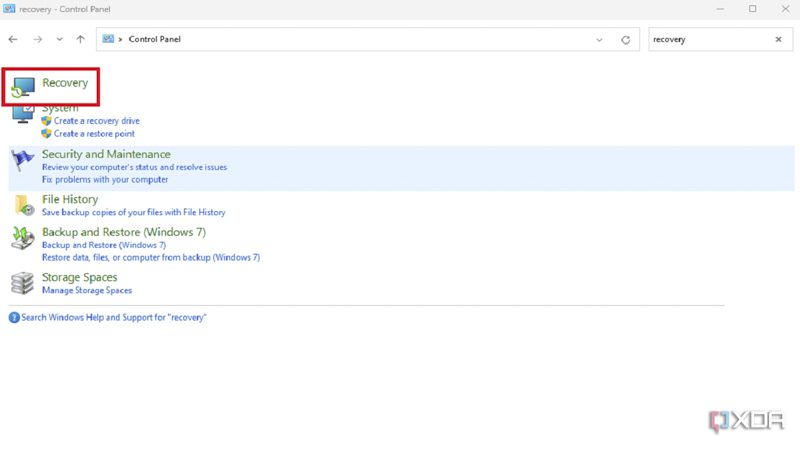Click the refresh icon in address bar
The width and height of the screenshot is (800, 449).
[626, 40]
